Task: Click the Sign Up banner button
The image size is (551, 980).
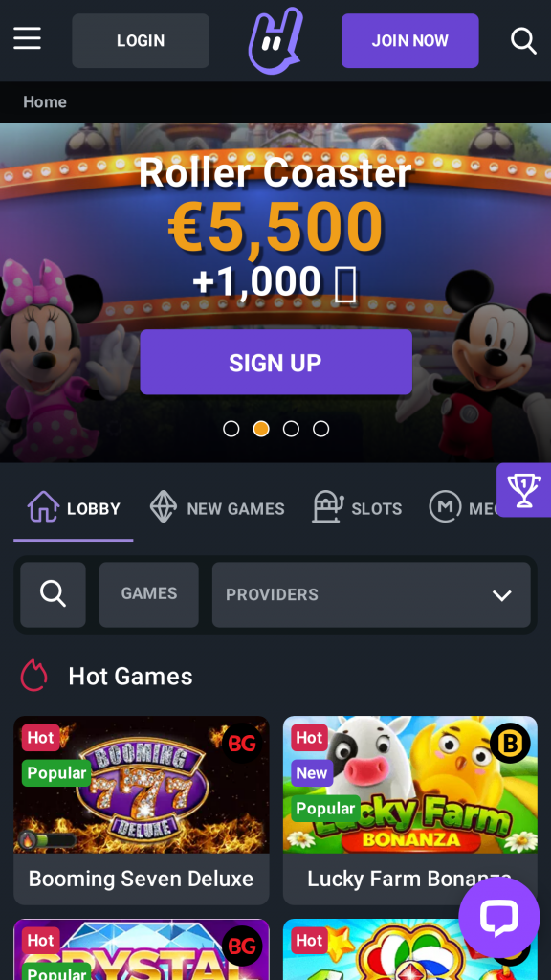Action: coord(276,363)
